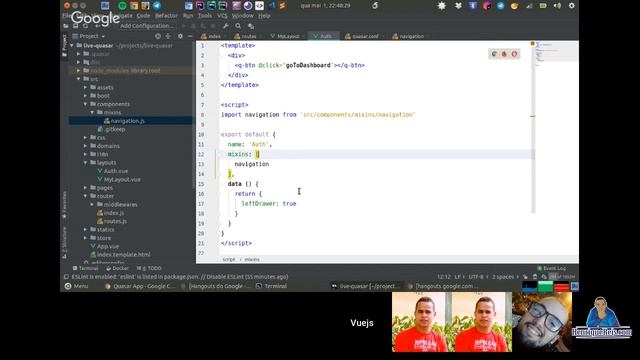The height and width of the screenshot is (360, 640).
Task: Launch Chrome from the top panel
Action: coord(133,6)
